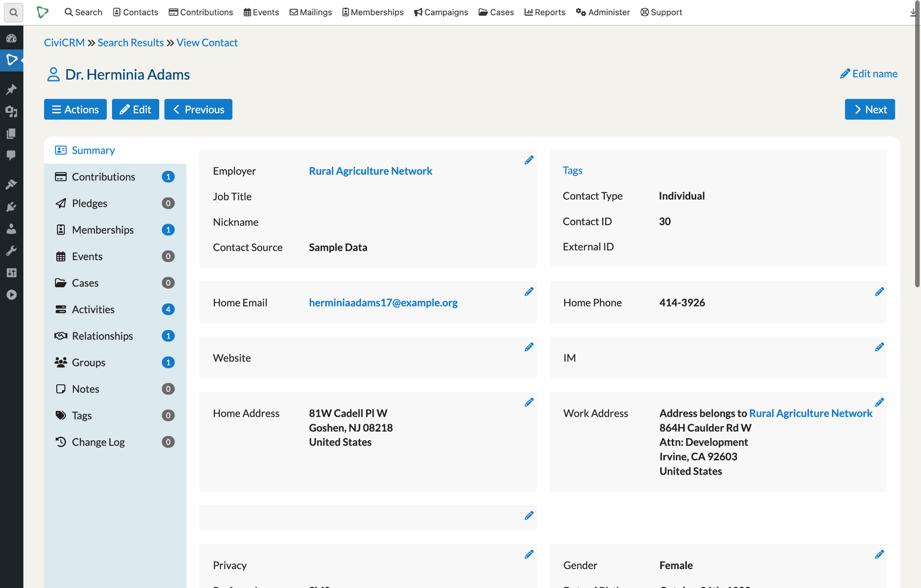The image size is (921, 588).
Task: Click the Edit name link
Action: click(869, 74)
